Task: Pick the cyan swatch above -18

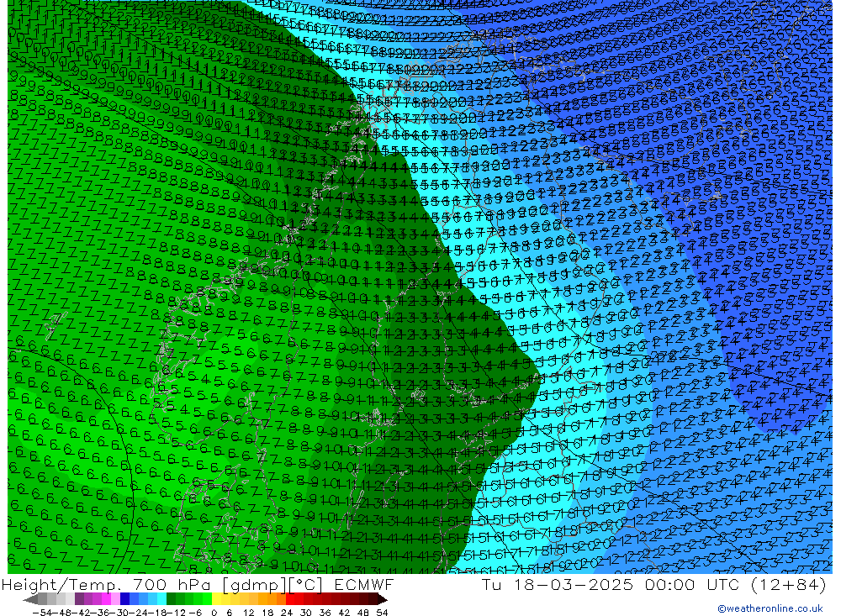Action: point(162,599)
